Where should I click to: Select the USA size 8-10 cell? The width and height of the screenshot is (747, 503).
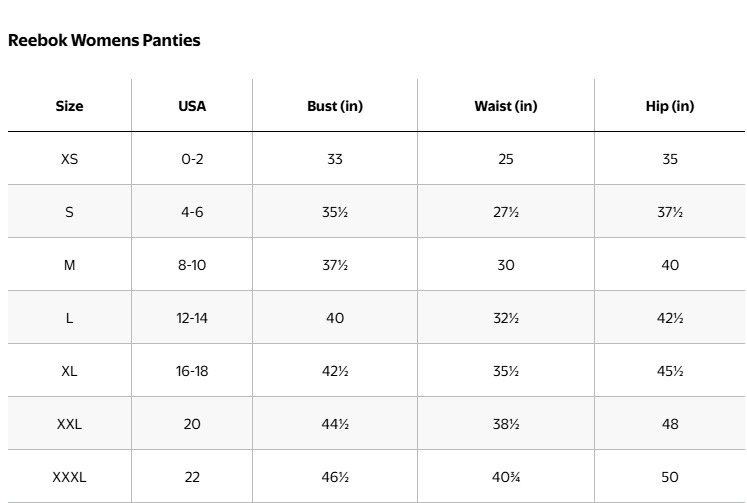click(x=192, y=265)
